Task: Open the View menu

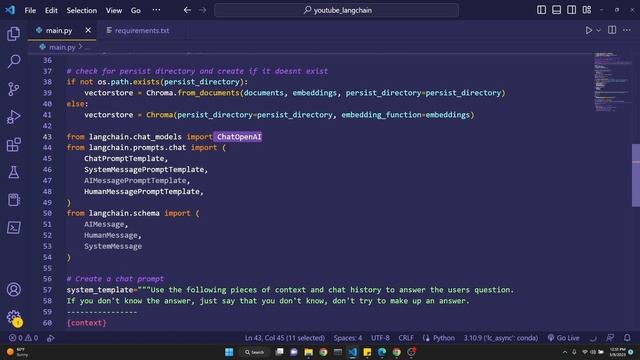Action: click(114, 11)
